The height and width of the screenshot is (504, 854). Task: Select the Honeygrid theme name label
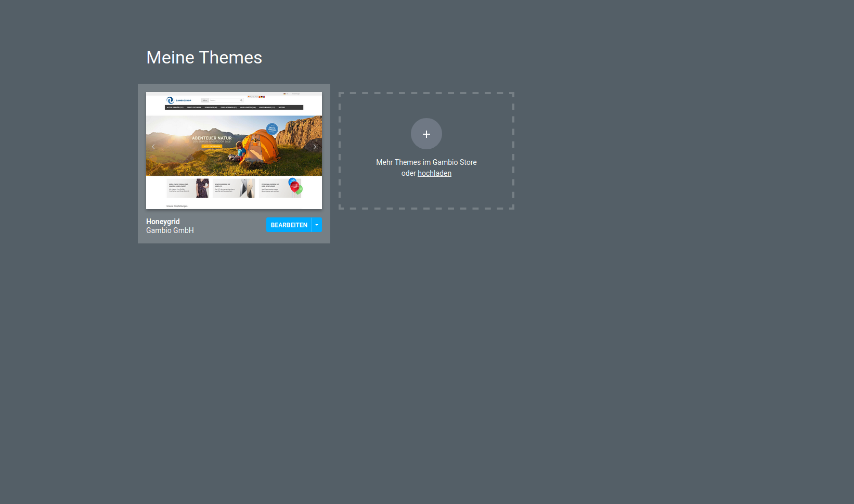(x=163, y=222)
